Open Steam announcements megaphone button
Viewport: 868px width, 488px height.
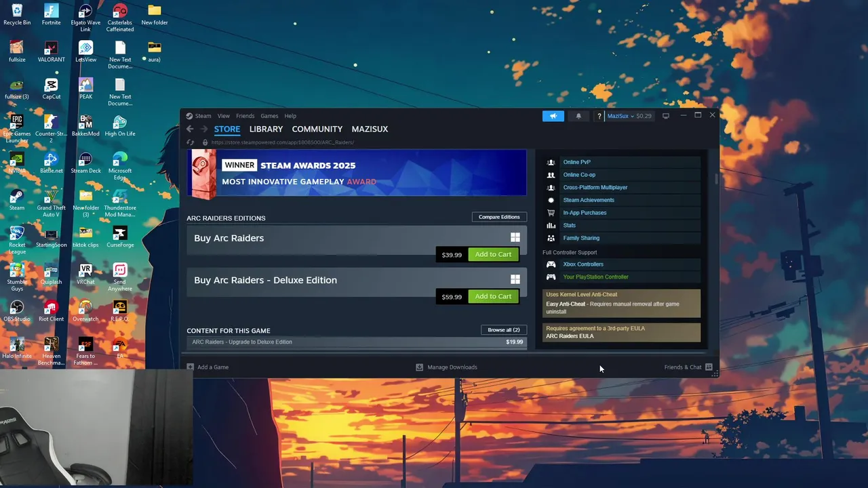coord(553,116)
